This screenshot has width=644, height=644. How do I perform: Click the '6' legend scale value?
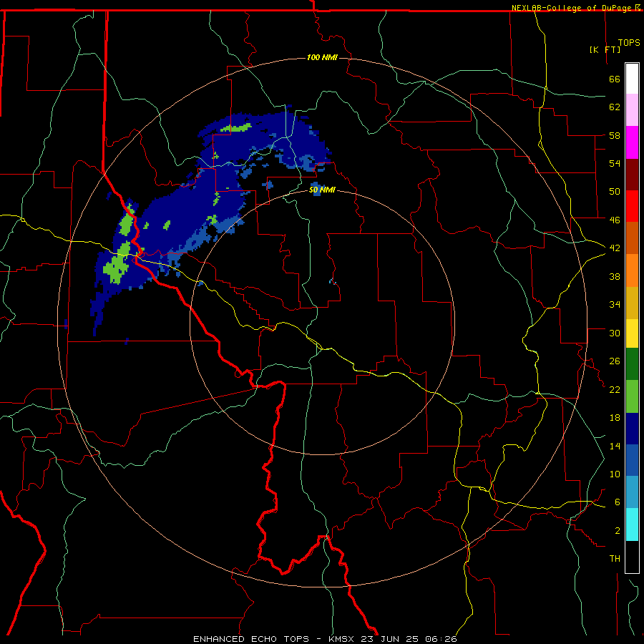click(x=618, y=502)
